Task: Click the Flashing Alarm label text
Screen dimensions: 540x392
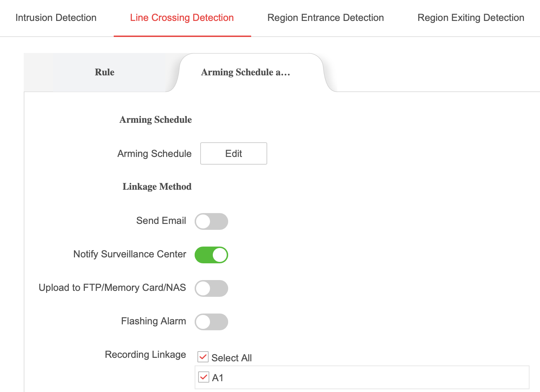Action: pos(153,321)
